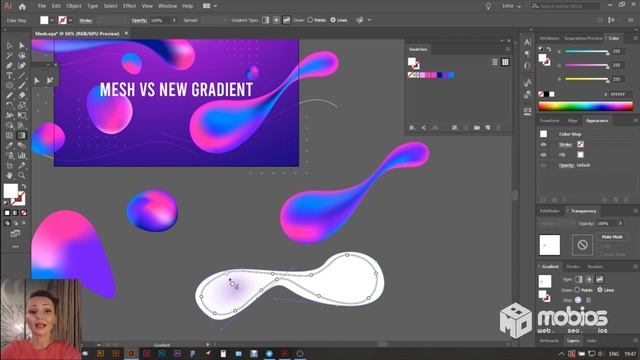
Task: Select the Lasso tool
Action: 22,56
